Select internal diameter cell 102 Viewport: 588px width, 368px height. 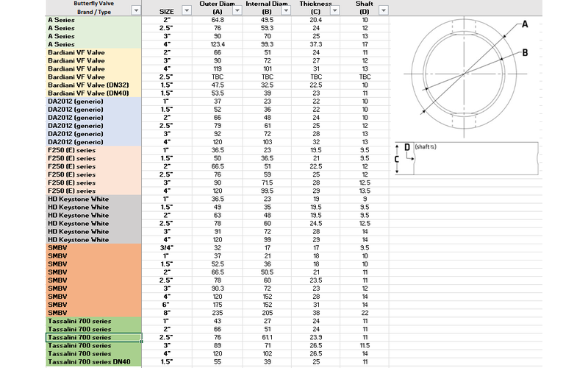(x=267, y=353)
